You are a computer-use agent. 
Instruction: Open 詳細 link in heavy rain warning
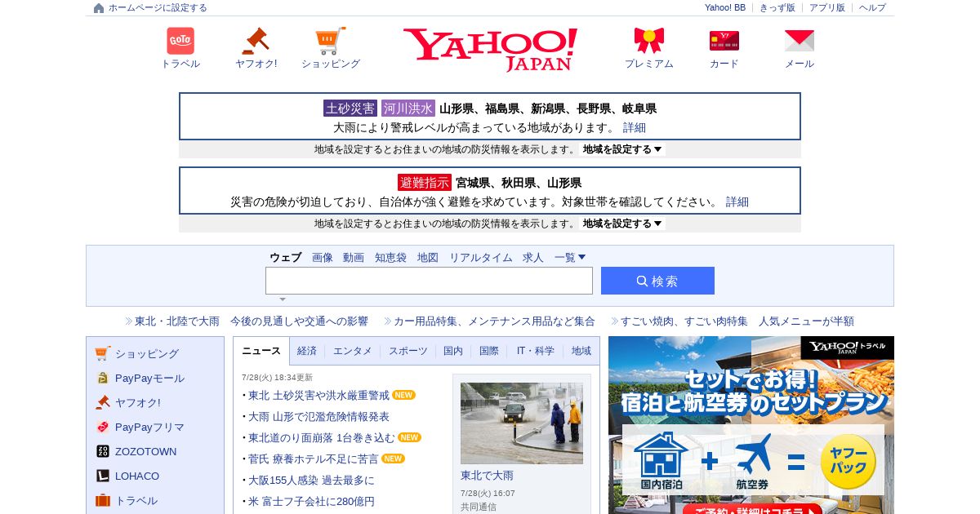tap(635, 127)
